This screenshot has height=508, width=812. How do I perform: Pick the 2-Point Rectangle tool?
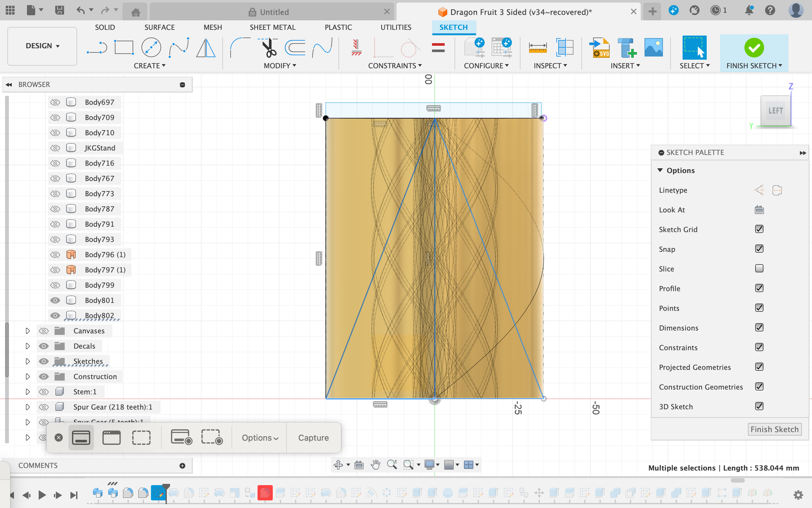coord(124,47)
